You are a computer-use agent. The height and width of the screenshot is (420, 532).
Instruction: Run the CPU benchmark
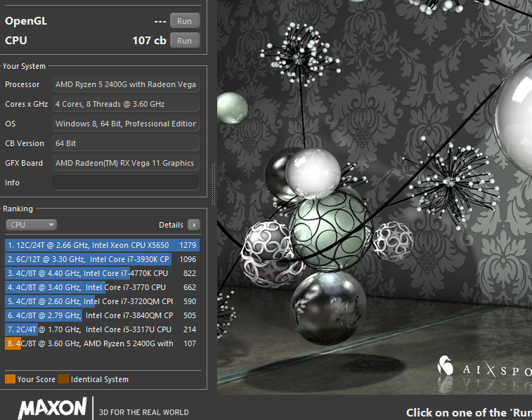(185, 41)
